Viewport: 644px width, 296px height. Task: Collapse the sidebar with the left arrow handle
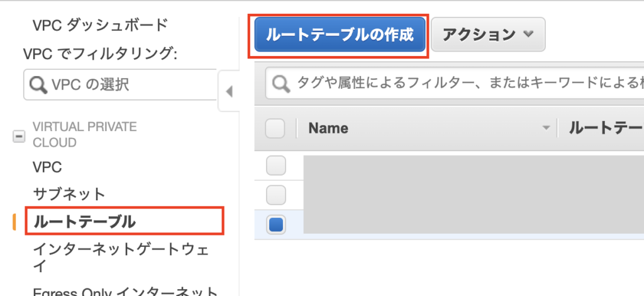point(229,92)
